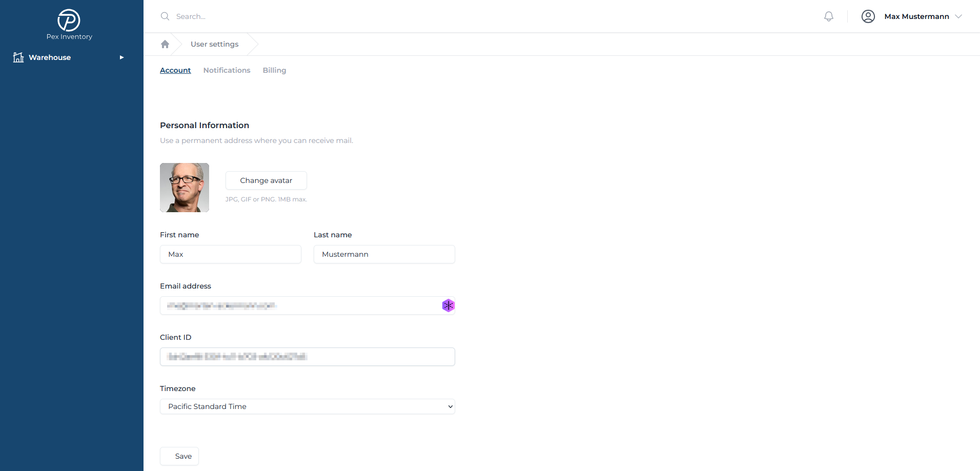
Task: Switch to the Notifications tab
Action: pos(227,70)
